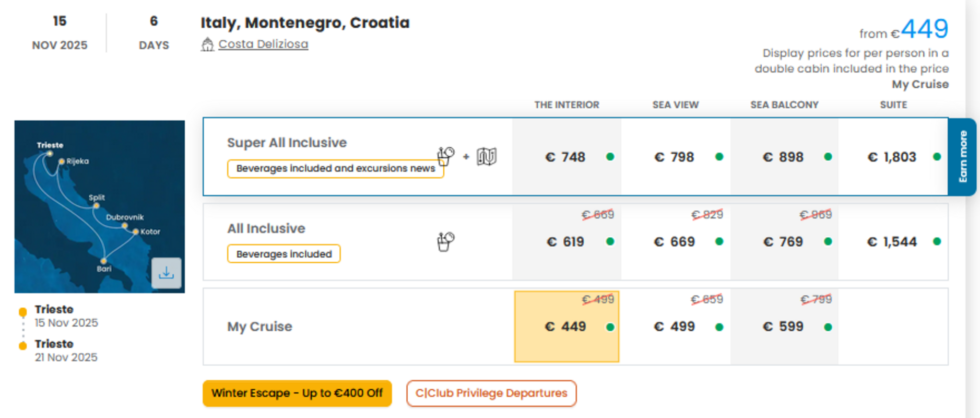Open Winter Escape Up to €400 Off
Screen dimensions: 980x418
297,393
